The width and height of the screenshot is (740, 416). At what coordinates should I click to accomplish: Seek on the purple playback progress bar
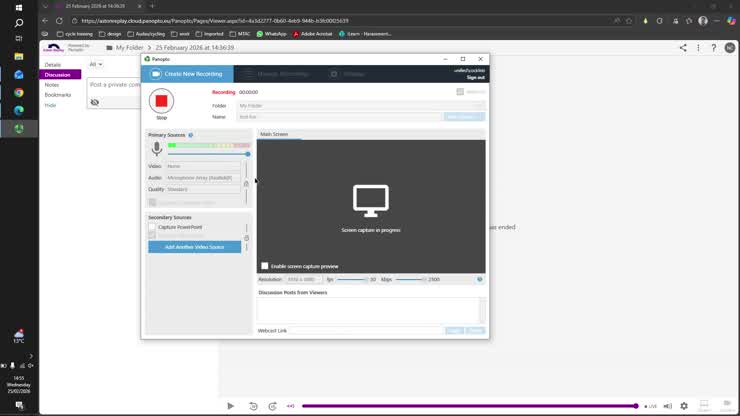pyautogui.click(x=470, y=406)
